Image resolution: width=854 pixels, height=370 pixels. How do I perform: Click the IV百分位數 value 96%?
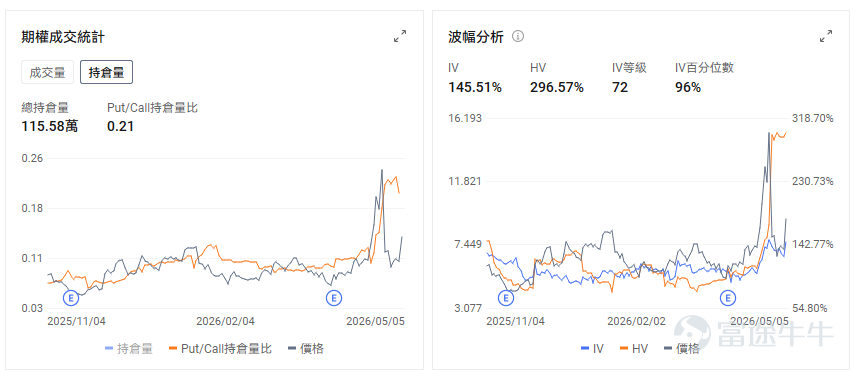point(688,87)
